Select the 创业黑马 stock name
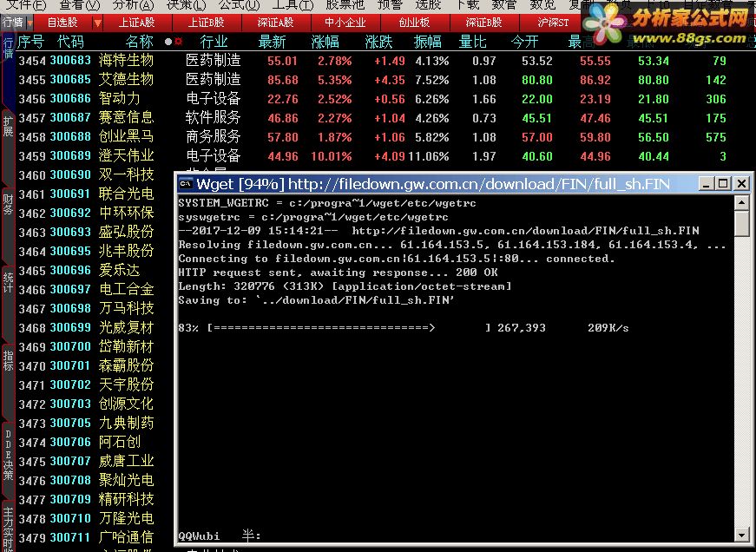 point(126,136)
